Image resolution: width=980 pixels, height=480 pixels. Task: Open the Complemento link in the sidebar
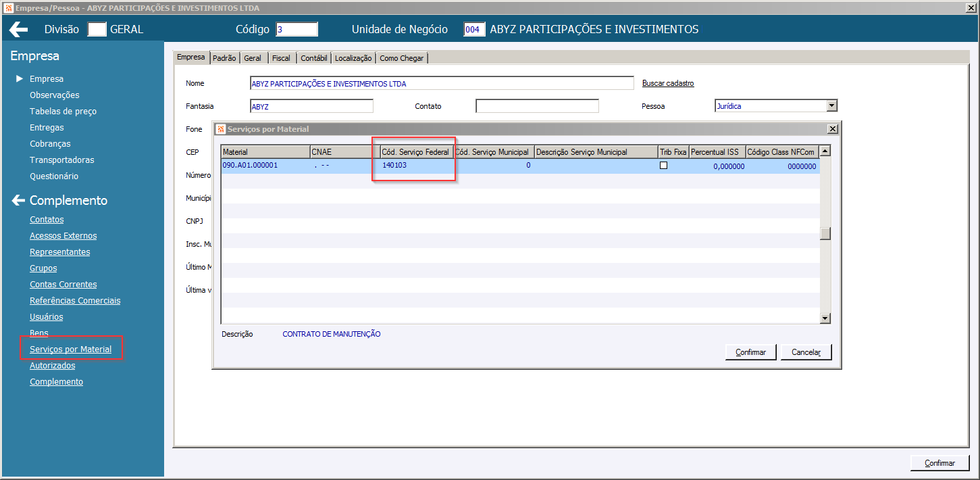point(56,381)
